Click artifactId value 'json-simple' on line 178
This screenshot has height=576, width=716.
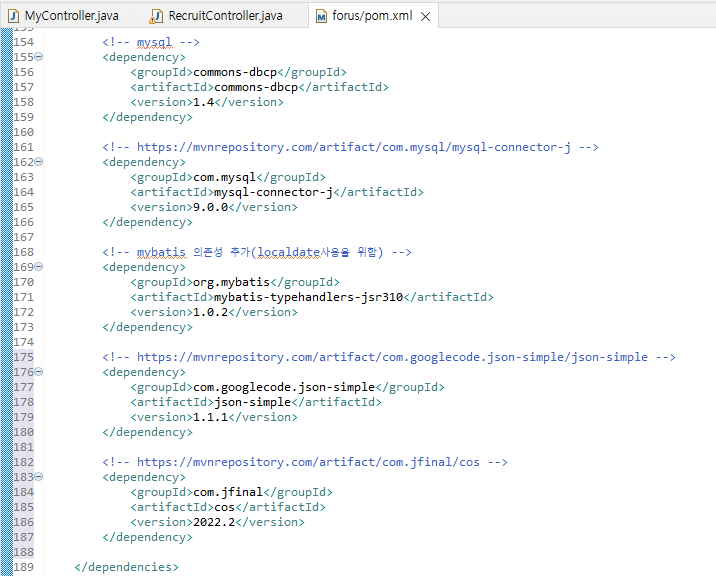(253, 402)
